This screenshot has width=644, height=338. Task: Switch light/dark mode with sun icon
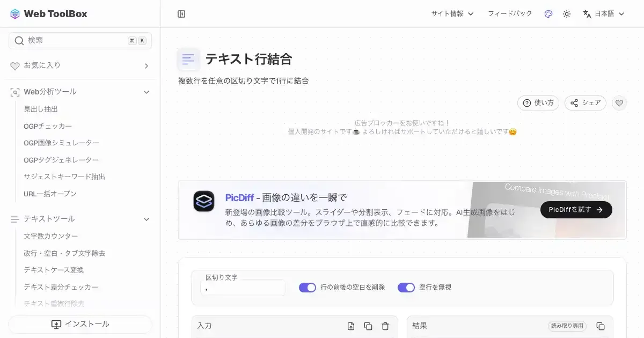click(x=567, y=14)
